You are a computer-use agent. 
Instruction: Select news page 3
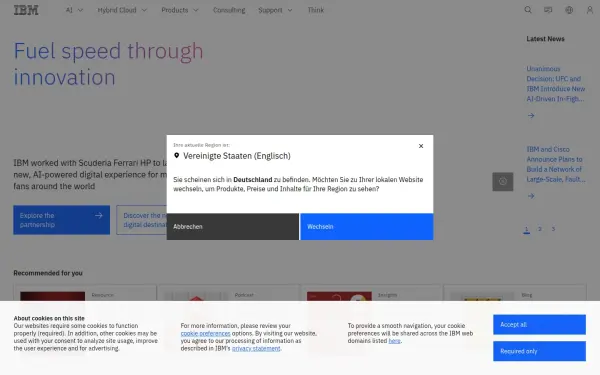click(553, 229)
